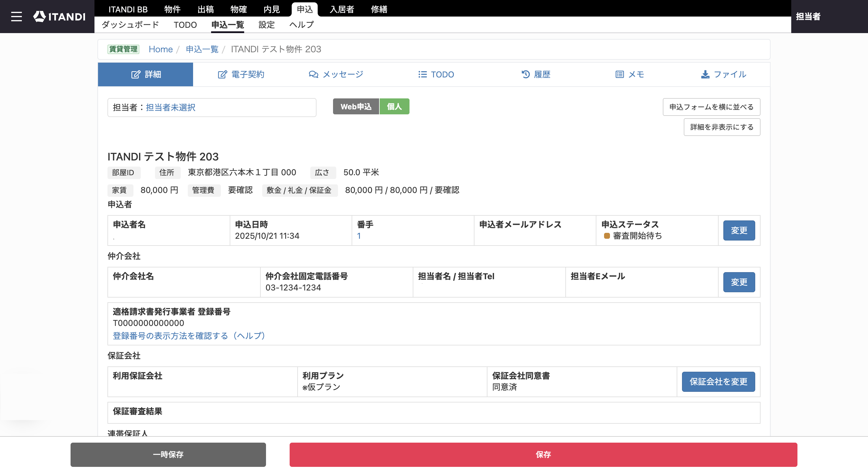Open ヘルプ in the sub menu
868x471 pixels.
302,25
